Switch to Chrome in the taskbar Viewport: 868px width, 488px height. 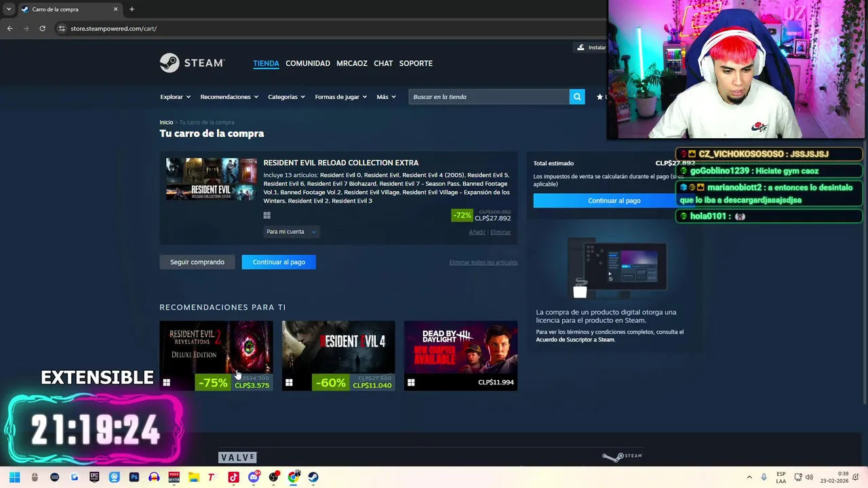pos(293,477)
